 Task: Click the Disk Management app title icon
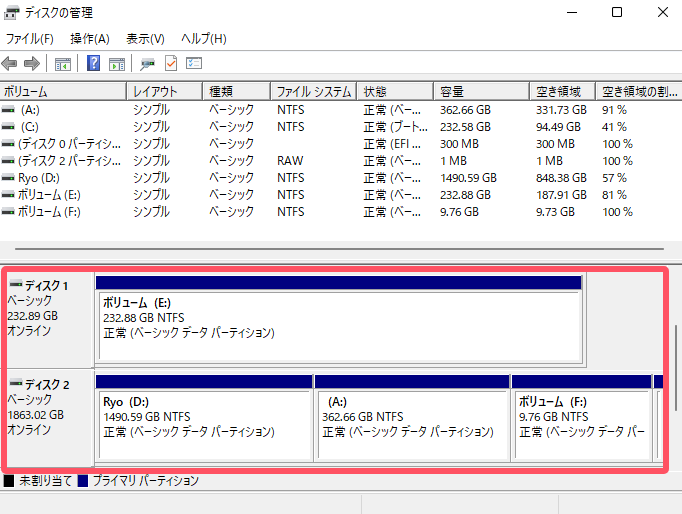click(x=12, y=13)
